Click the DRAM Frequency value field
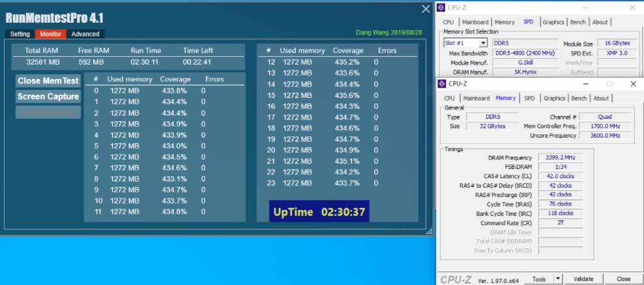 coord(560,157)
